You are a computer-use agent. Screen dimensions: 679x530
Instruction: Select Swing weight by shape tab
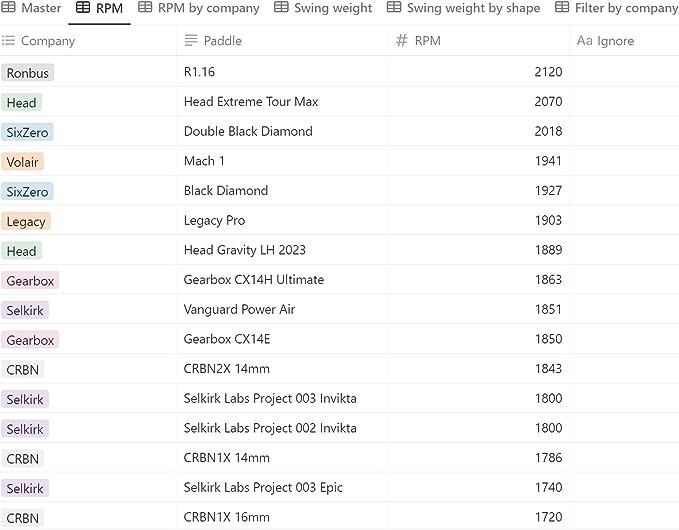click(x=463, y=8)
